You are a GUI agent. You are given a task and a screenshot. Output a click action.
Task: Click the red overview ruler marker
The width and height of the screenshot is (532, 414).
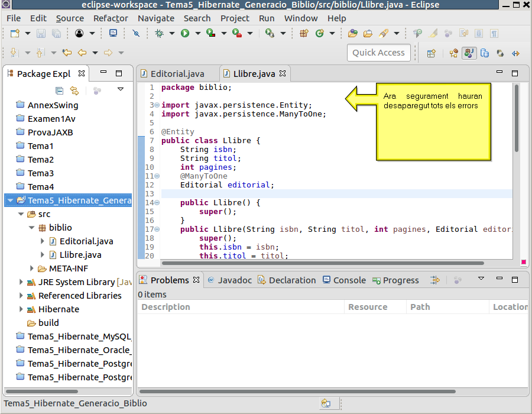pos(524,262)
